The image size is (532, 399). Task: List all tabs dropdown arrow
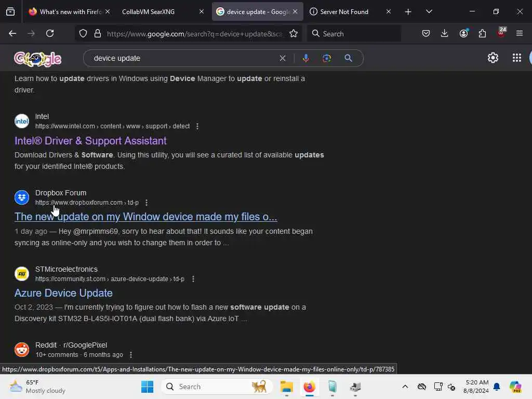point(429,12)
